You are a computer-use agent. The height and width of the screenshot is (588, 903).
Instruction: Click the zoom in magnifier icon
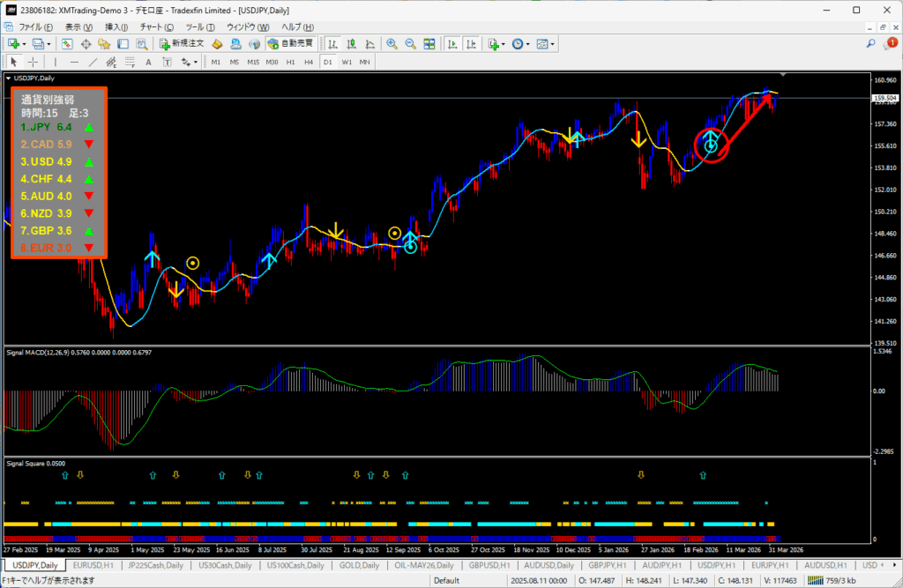(391, 43)
